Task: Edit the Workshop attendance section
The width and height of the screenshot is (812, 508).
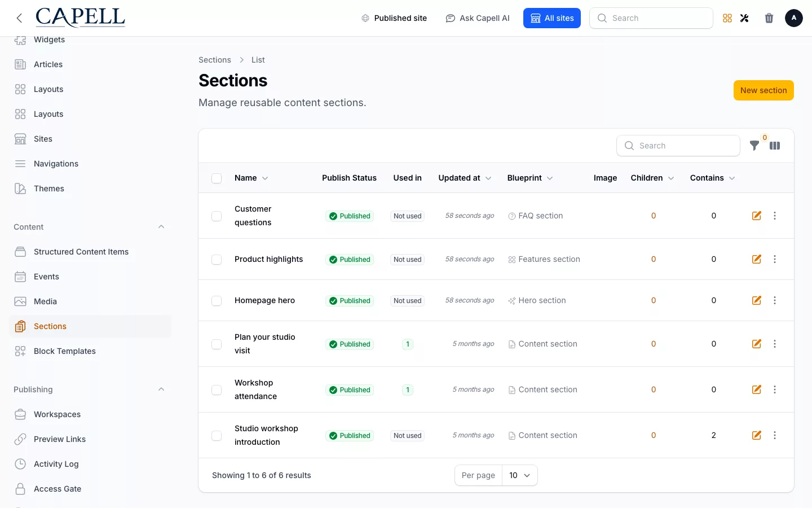Action: 757,389
